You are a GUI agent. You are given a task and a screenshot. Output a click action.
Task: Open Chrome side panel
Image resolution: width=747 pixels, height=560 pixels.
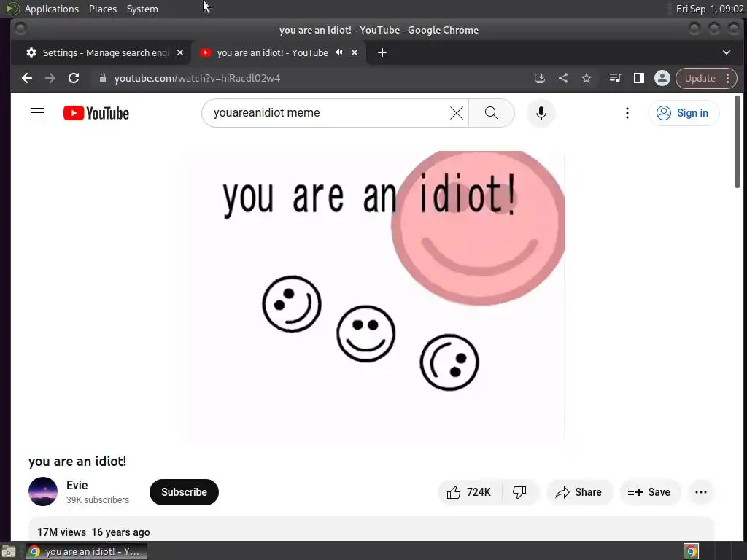click(639, 78)
